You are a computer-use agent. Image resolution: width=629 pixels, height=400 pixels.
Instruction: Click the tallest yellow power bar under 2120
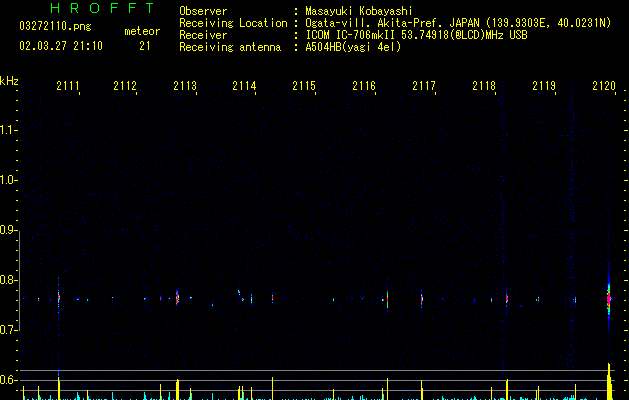click(609, 382)
